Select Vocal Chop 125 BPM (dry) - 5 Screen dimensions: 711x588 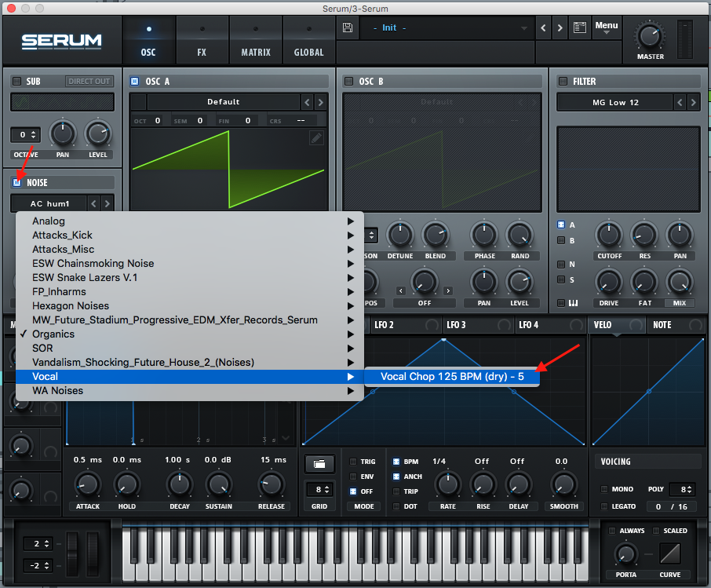tap(451, 377)
